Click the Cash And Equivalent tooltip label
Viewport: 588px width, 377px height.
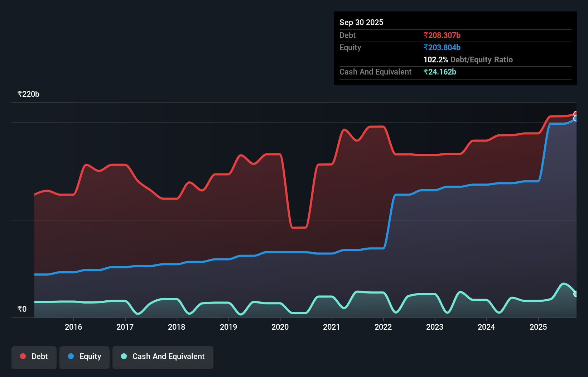[375, 72]
